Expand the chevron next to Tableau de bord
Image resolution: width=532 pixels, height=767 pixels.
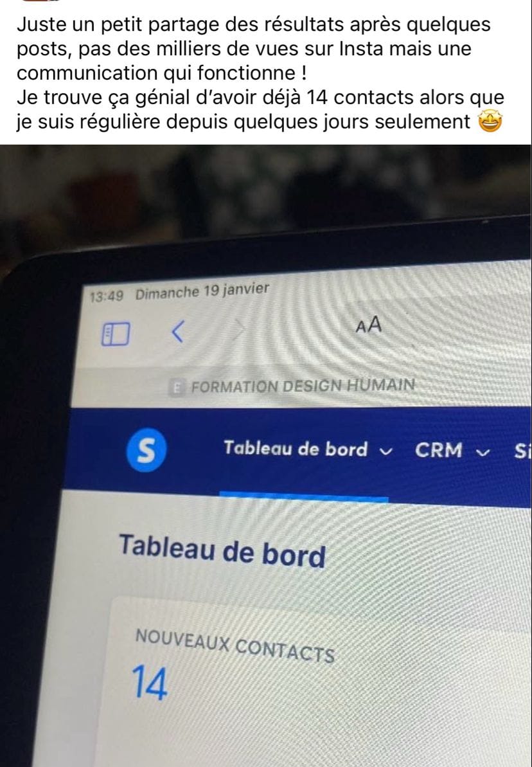pyautogui.click(x=386, y=452)
